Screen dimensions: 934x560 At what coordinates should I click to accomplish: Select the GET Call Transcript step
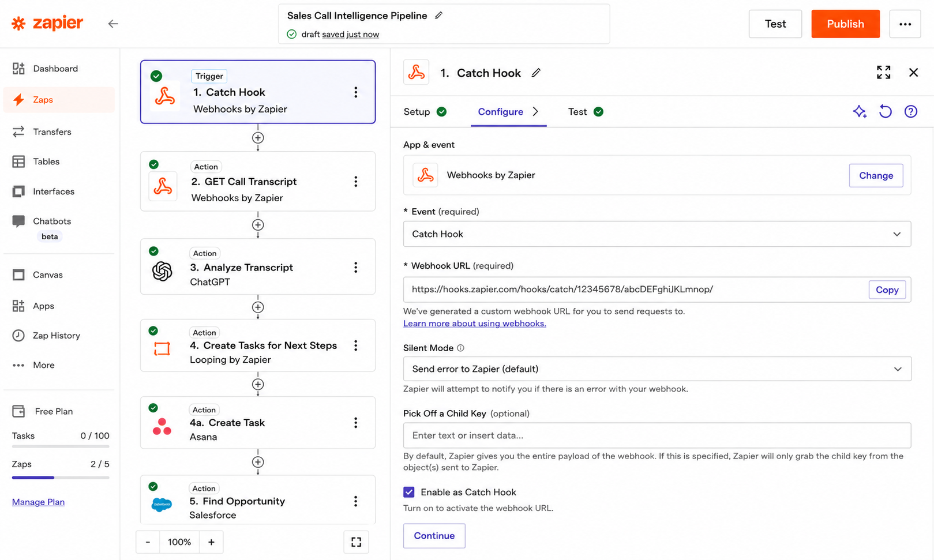[258, 181]
